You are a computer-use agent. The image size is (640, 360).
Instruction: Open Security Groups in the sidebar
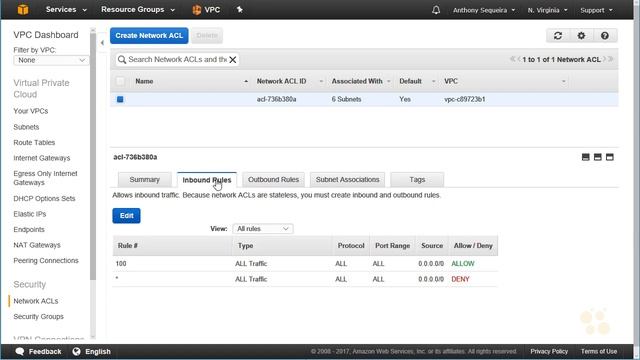(38, 316)
